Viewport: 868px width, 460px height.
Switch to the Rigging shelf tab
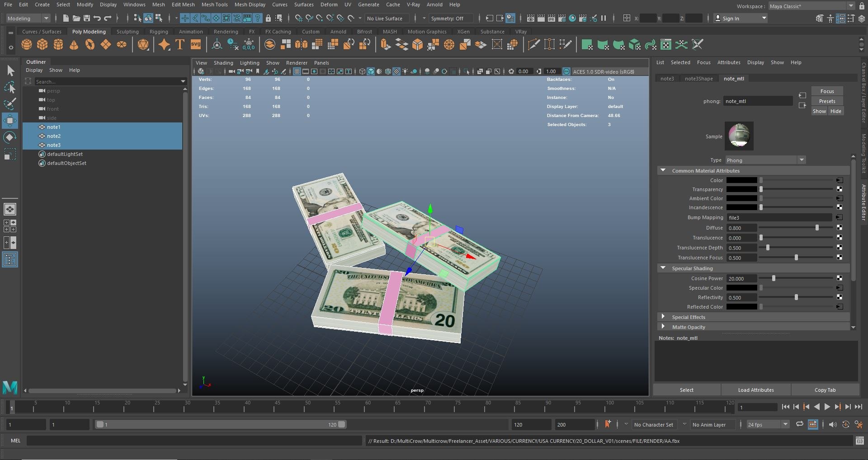pyautogui.click(x=159, y=32)
